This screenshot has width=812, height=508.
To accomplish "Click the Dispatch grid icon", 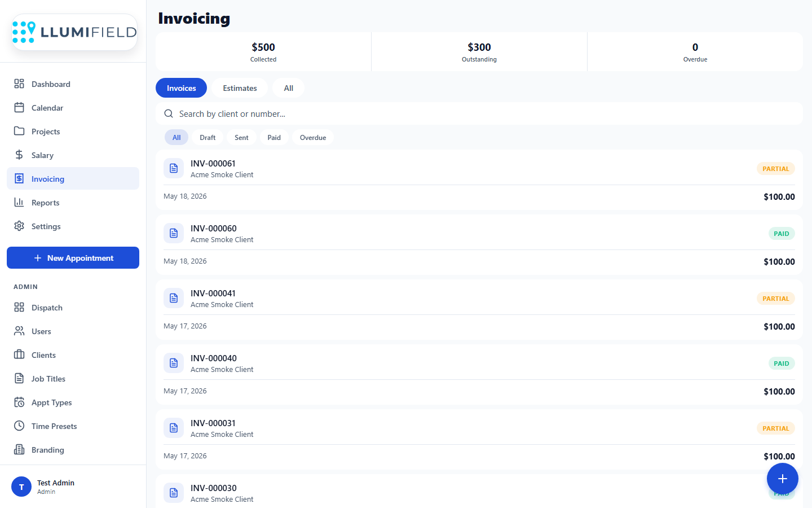I will click(x=19, y=307).
